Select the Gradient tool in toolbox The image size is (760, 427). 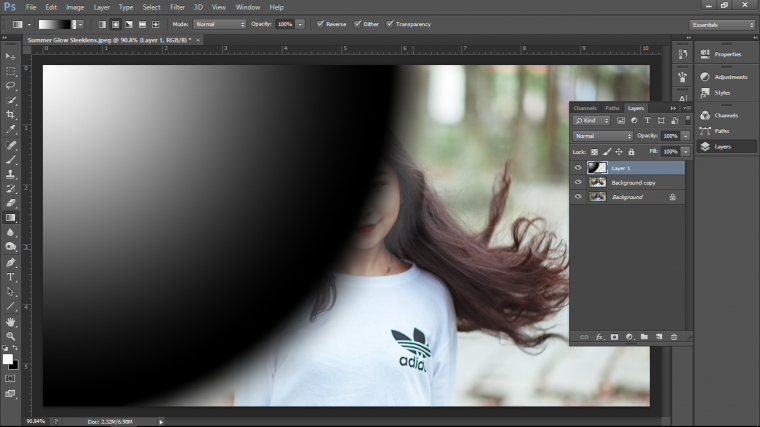[10, 218]
